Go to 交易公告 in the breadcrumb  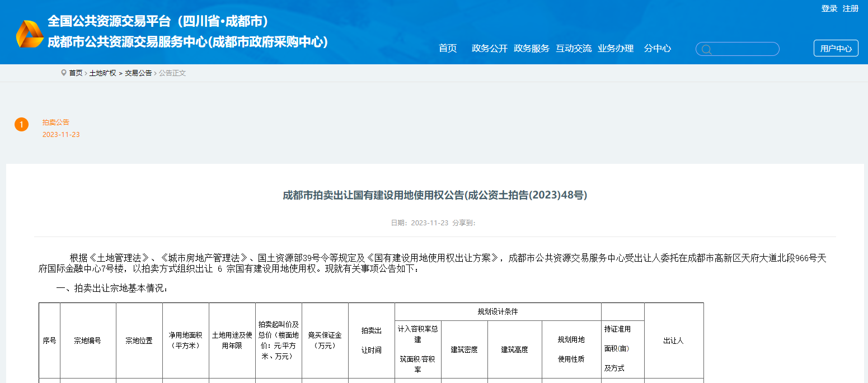point(138,73)
